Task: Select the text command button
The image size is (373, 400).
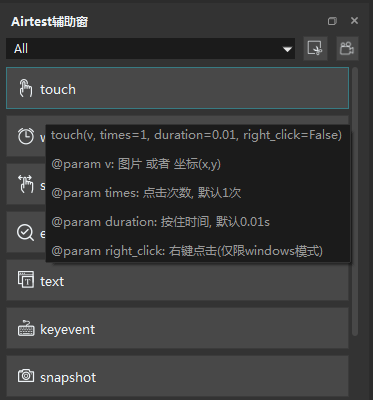Action: [x=177, y=280]
